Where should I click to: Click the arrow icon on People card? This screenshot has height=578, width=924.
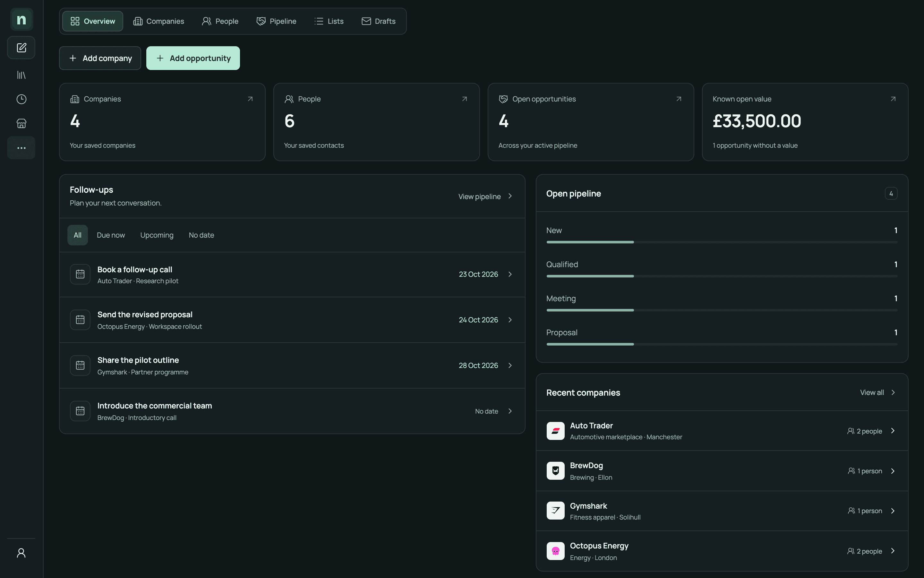click(x=464, y=99)
